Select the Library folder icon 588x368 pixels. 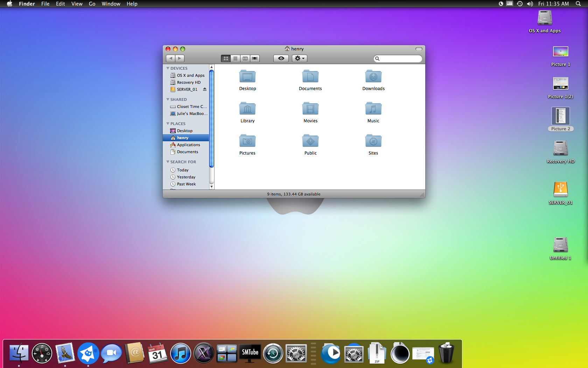(x=247, y=109)
